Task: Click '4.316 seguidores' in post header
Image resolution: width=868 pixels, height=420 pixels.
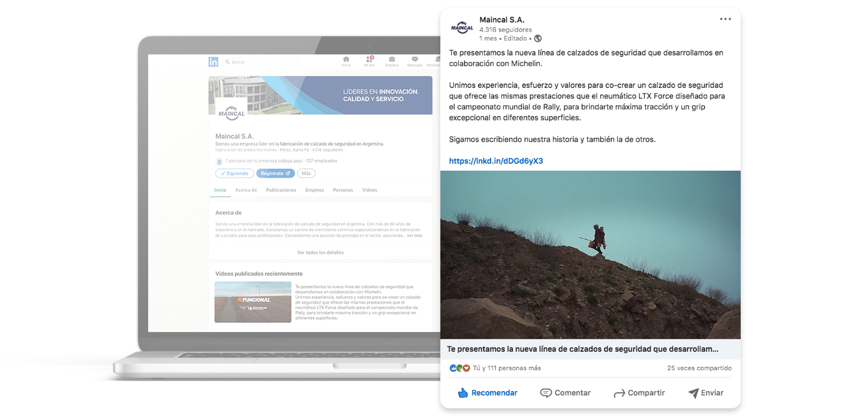Action: tap(505, 30)
